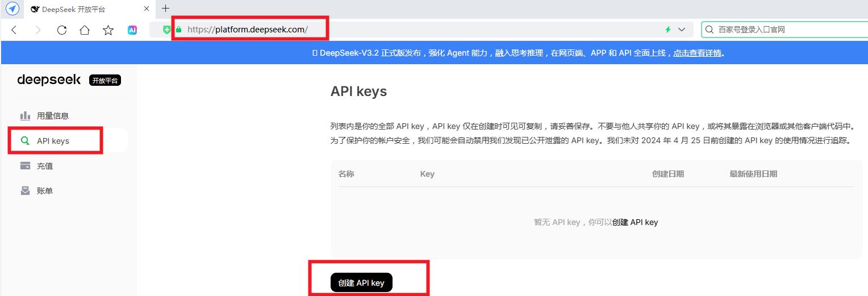The width and height of the screenshot is (868, 296).
Task: Open the 点击查看详情 announcement link
Action: pyautogui.click(x=698, y=53)
